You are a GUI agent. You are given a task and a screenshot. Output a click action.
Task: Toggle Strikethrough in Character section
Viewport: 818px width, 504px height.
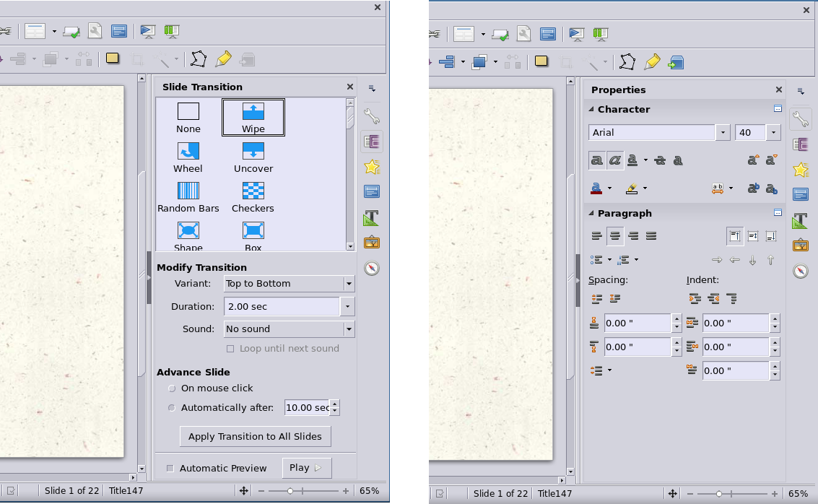click(x=660, y=160)
